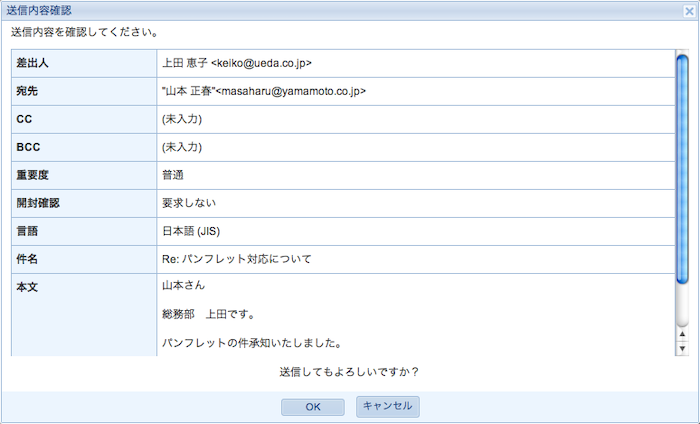The image size is (700, 424).
Task: Click the scrollbar up arrow
Action: coord(682,334)
